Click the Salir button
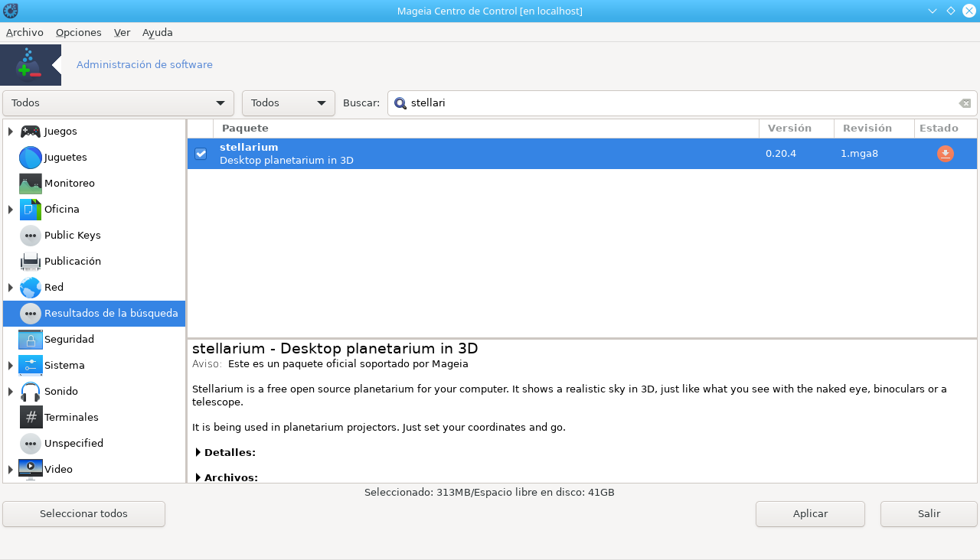Screen dimensions: 980x560 pos(929,514)
